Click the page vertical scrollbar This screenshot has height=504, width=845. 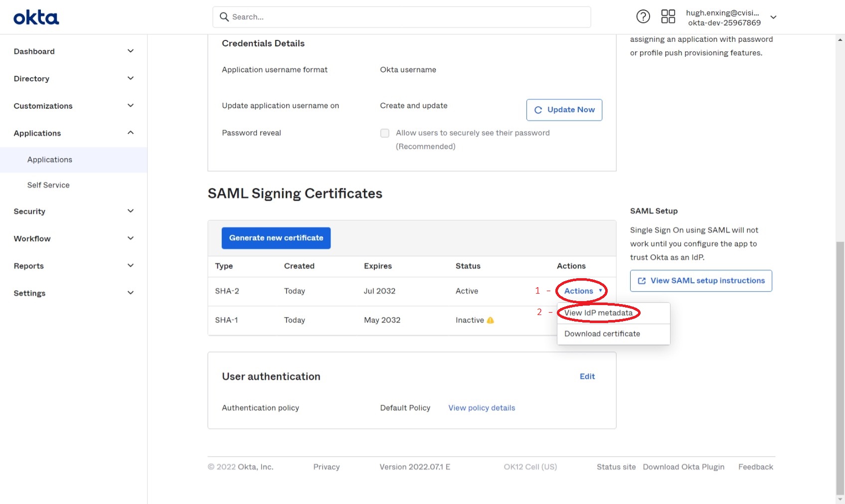(x=840, y=349)
